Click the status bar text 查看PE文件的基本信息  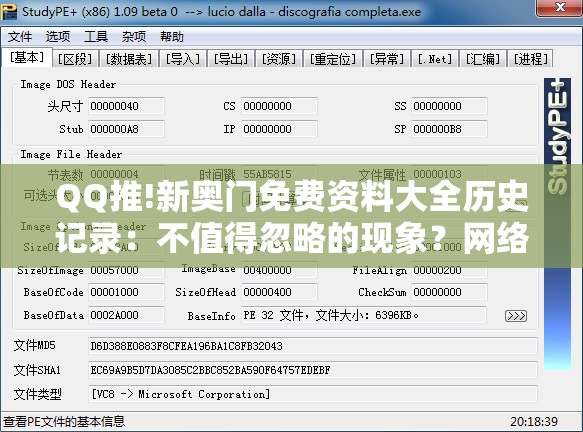[x=64, y=422]
